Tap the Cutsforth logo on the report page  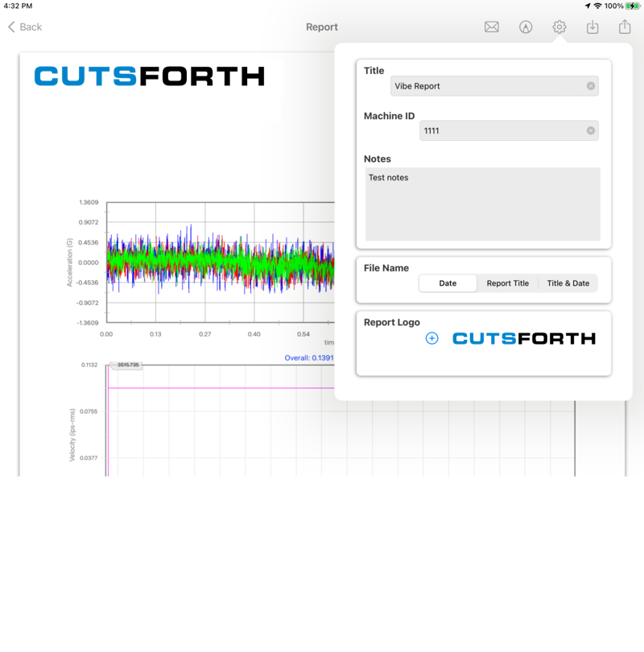(149, 76)
